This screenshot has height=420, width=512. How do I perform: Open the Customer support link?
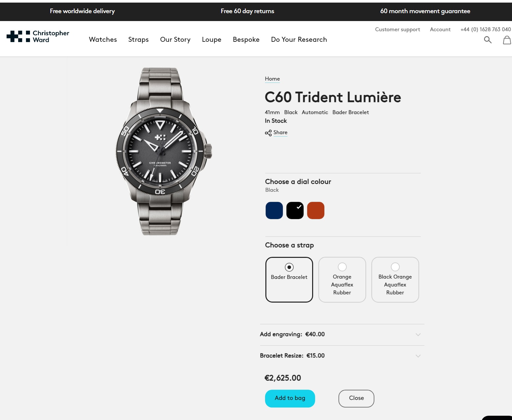[x=397, y=30]
